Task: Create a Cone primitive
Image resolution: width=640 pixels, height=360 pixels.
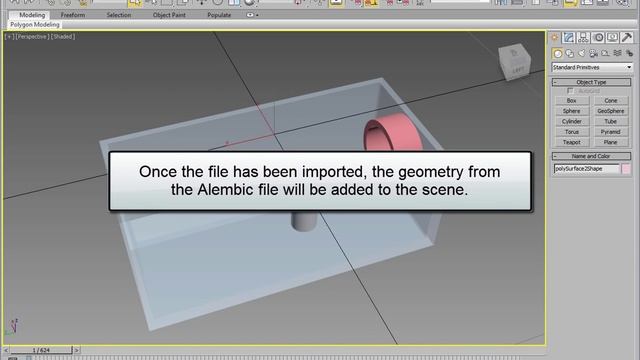Action: pos(611,100)
